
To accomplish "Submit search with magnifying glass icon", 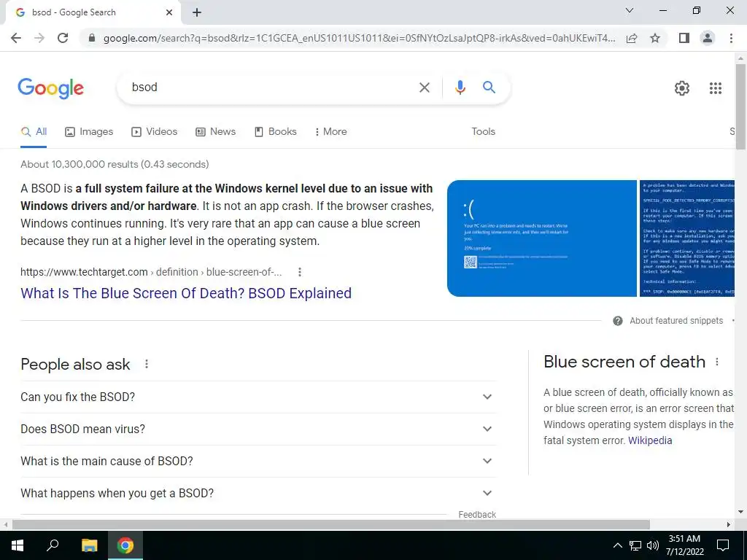I will point(489,87).
